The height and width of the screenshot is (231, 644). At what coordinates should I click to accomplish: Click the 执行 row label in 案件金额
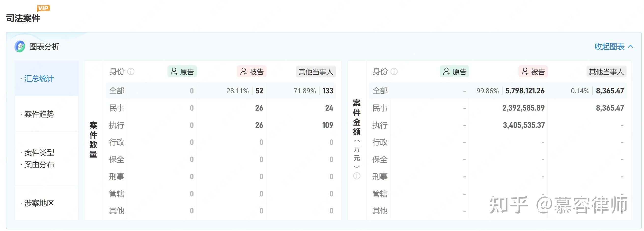[x=380, y=125]
